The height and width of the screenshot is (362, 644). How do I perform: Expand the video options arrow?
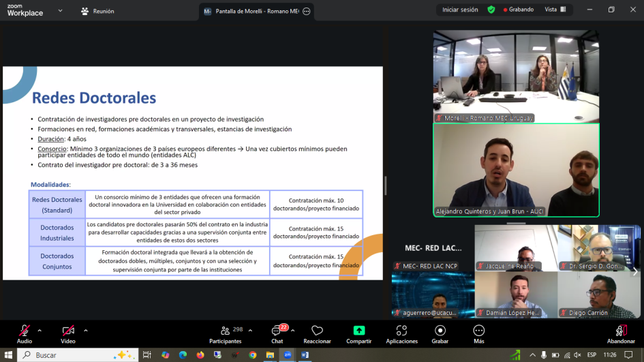[85, 330]
